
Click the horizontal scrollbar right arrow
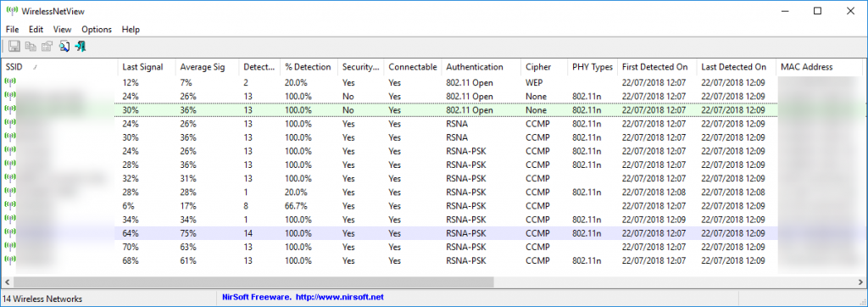coord(861,282)
